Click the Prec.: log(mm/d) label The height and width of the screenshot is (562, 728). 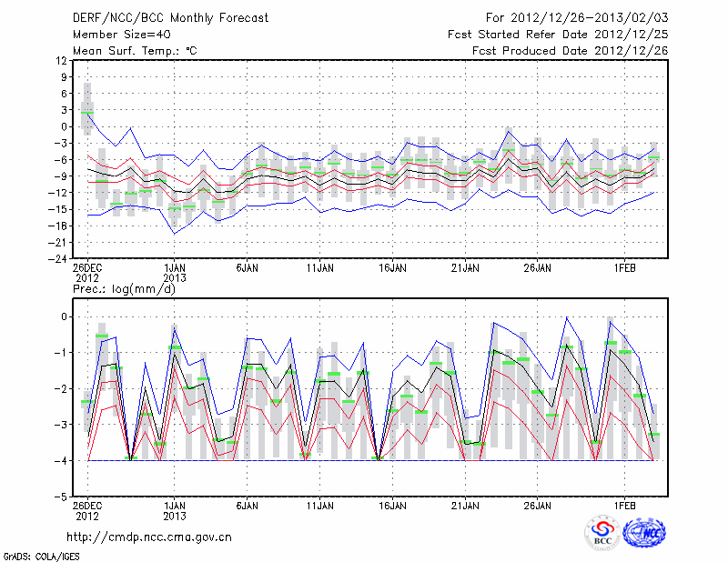(x=124, y=289)
